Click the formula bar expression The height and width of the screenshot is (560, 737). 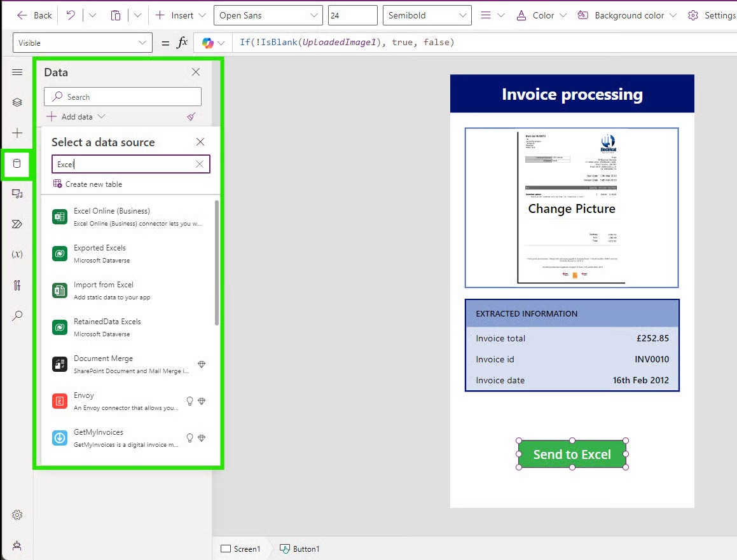tap(347, 43)
